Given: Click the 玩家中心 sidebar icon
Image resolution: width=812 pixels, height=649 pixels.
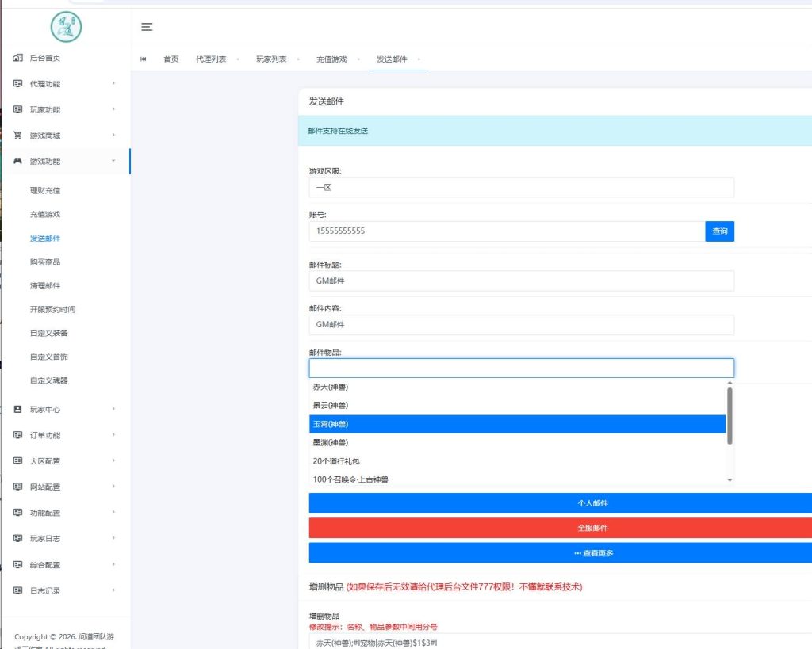Looking at the screenshot, I should click(x=17, y=409).
